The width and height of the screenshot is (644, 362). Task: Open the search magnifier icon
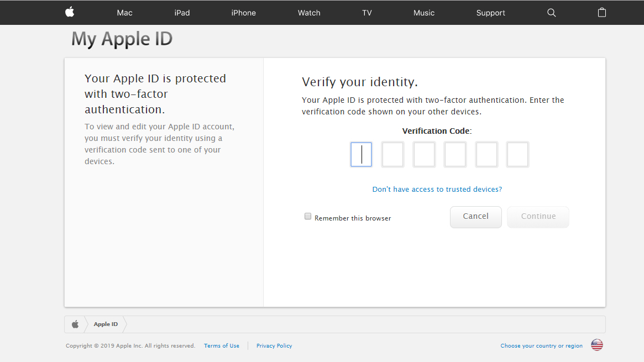point(552,13)
